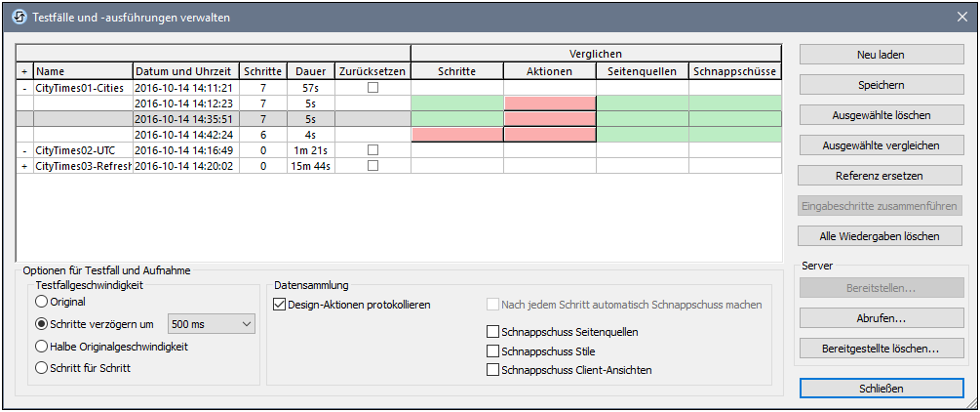Screen dimensions: 980x412
Task: Click Alle Wiedergaben löschen button
Action: click(x=880, y=236)
